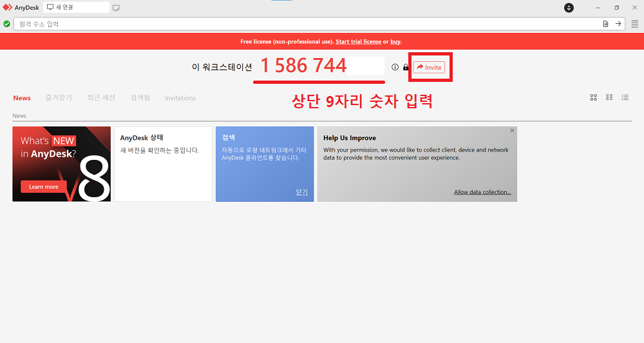This screenshot has height=343, width=644.
Task: Open the dark round profile dropdown icon
Action: click(x=569, y=8)
